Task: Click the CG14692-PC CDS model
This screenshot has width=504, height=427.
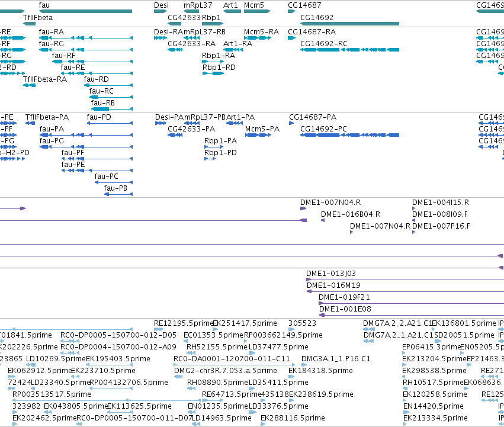Action: tap(349, 135)
